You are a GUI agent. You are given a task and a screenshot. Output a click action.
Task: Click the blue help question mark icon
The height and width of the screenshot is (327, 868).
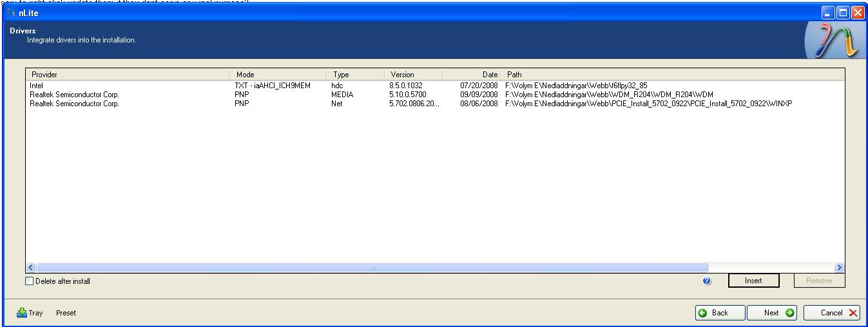point(708,281)
